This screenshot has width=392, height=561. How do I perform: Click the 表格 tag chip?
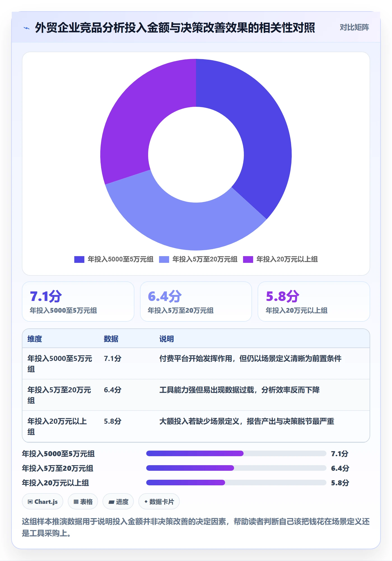click(83, 502)
